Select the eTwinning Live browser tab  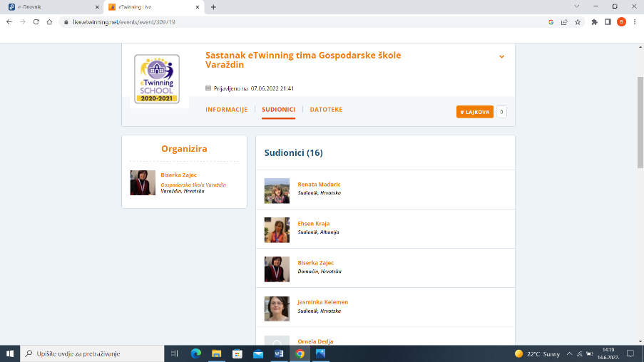pyautogui.click(x=154, y=7)
